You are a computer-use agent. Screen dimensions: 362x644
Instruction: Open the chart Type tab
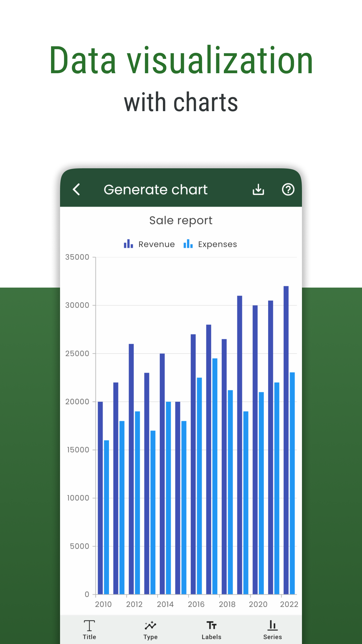tap(150, 630)
